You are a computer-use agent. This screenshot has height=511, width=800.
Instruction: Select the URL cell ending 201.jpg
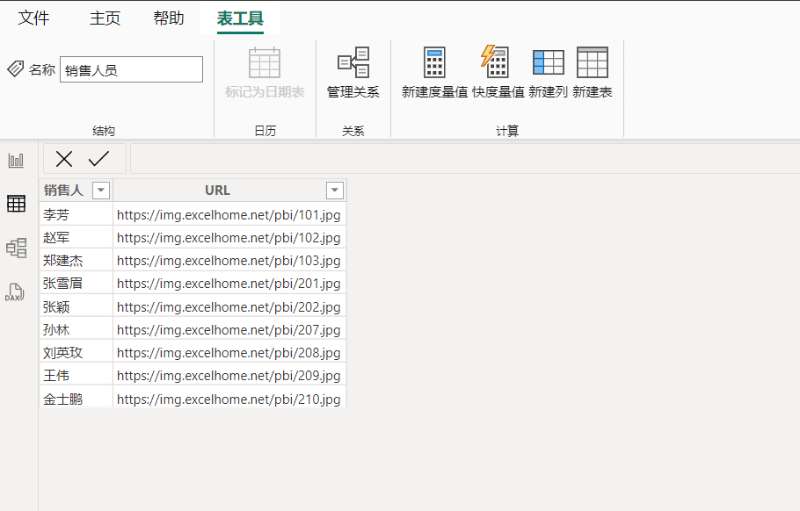tap(229, 284)
